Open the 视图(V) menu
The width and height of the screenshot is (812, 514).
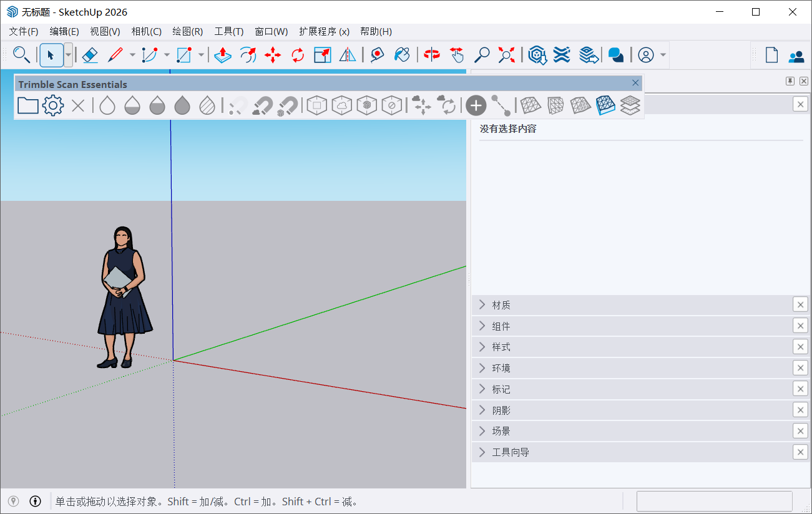tap(105, 32)
